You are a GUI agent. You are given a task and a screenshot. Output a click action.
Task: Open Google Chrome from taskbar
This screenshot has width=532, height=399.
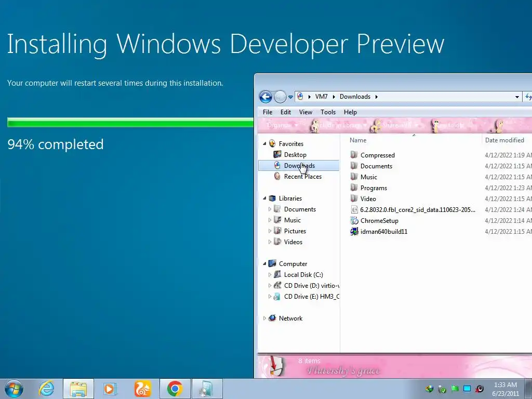175,389
